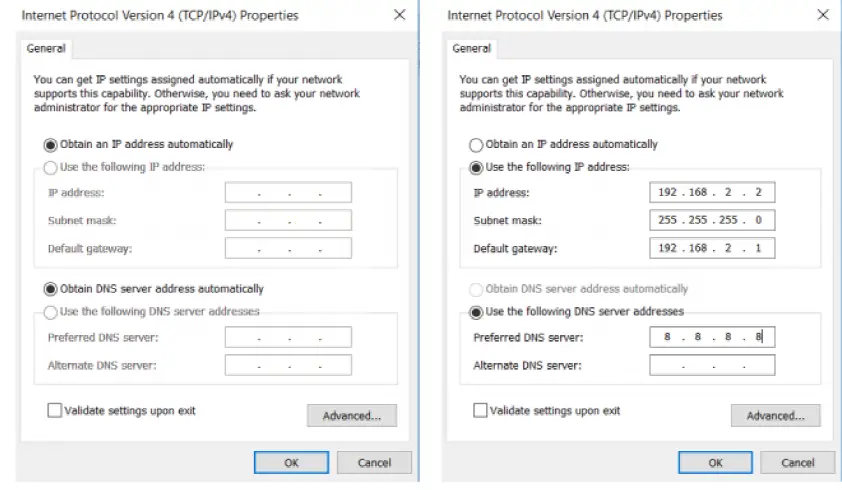Open Advanced settings in right dialog

pyautogui.click(x=776, y=416)
